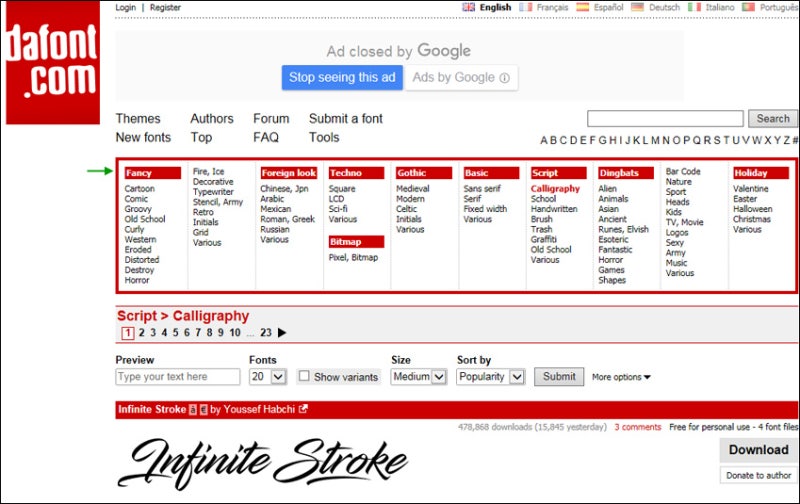The image size is (800, 504).
Task: Select the Calligraphy subcategory
Action: (x=555, y=189)
